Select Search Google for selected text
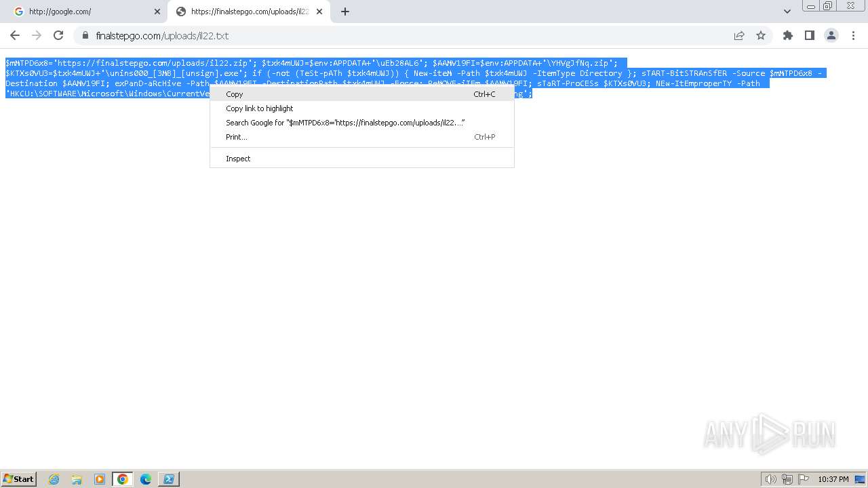This screenshot has height=488, width=868. click(362, 123)
